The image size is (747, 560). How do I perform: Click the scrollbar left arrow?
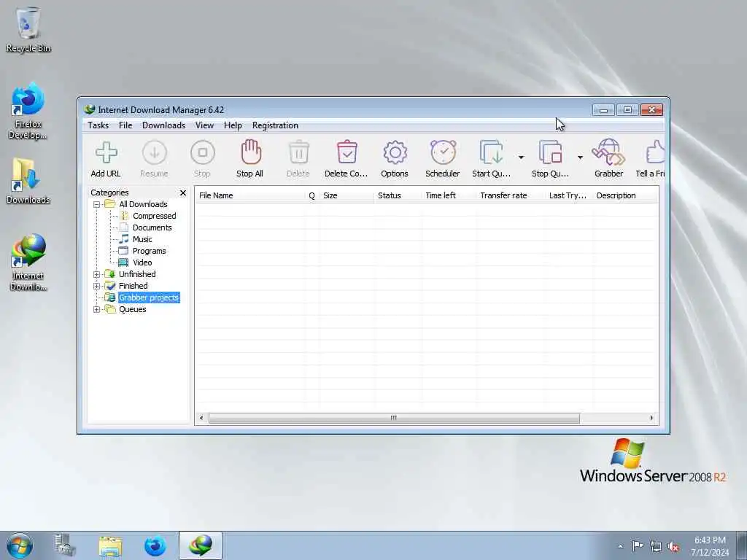(201, 418)
